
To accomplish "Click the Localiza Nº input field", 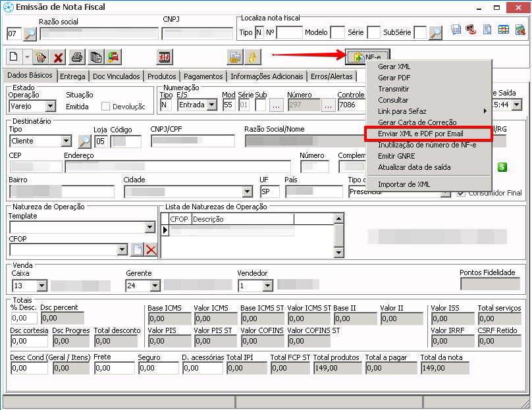I will (x=290, y=32).
